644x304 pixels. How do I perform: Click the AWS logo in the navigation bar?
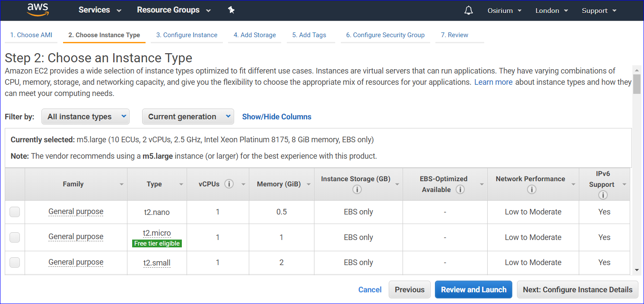[x=38, y=10]
